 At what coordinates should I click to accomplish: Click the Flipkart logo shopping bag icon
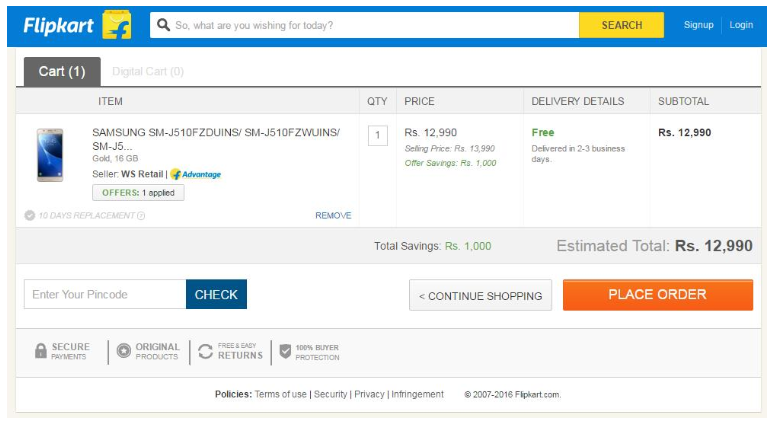coord(117,25)
